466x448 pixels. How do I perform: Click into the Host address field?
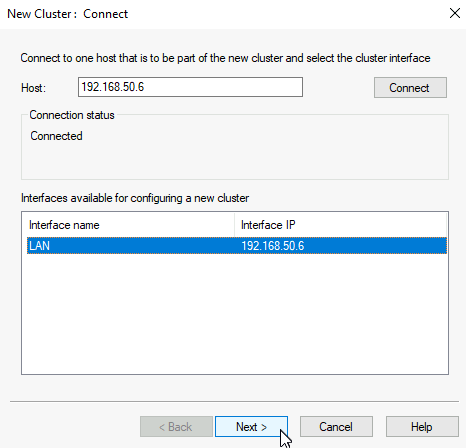click(190, 87)
